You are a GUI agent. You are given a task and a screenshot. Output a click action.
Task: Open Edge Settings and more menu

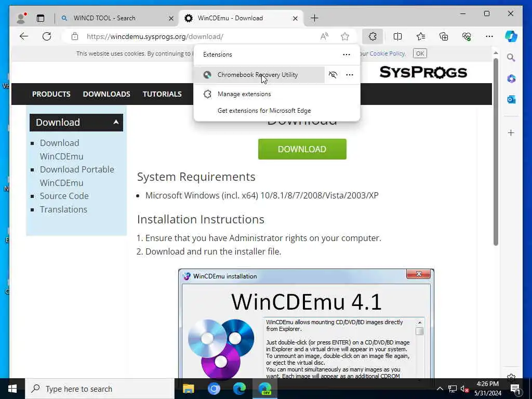pyautogui.click(x=489, y=36)
